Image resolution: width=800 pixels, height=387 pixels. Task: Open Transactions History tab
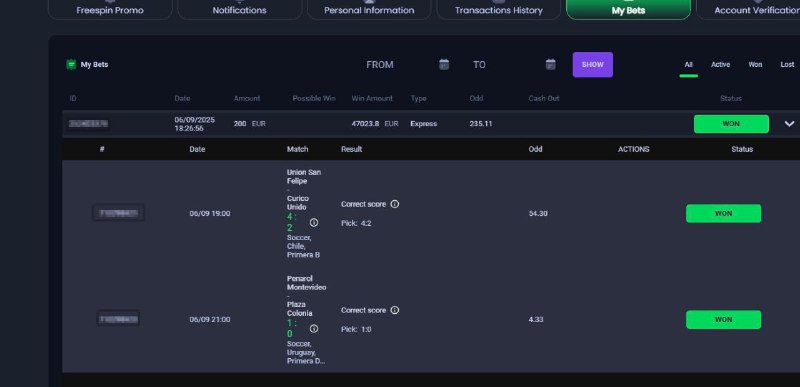click(498, 10)
